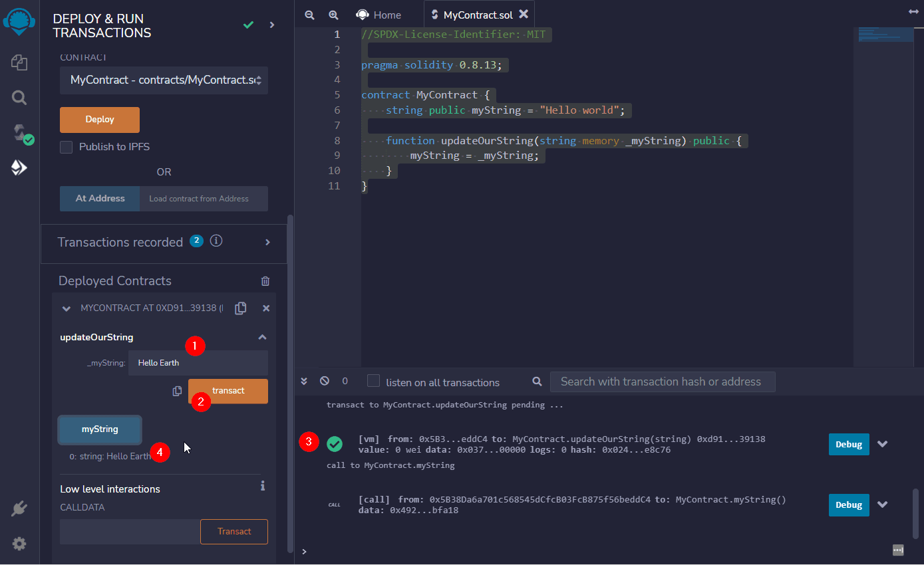The width and height of the screenshot is (924, 565).
Task: Focus the Load contract from Address field
Action: [x=204, y=199]
